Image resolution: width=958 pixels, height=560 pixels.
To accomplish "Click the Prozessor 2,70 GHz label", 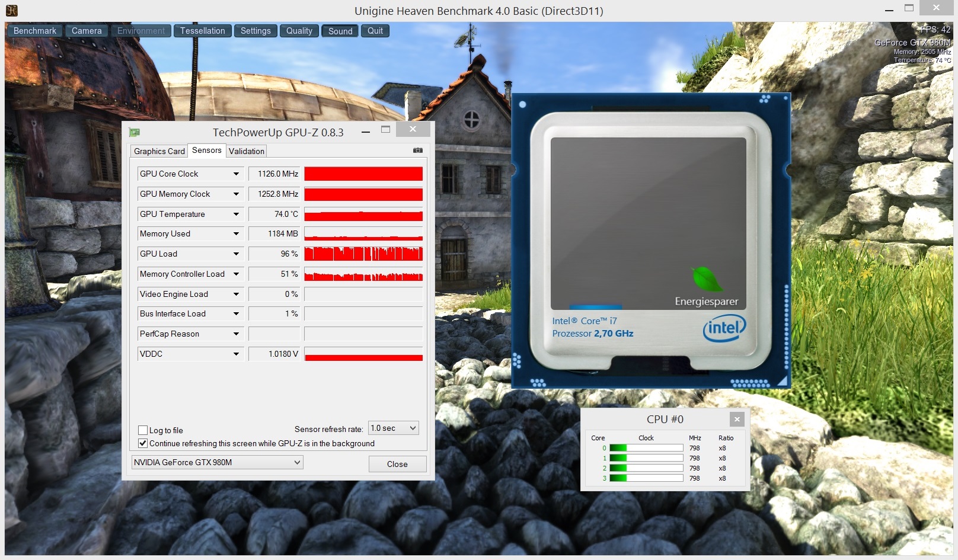I will click(x=593, y=334).
